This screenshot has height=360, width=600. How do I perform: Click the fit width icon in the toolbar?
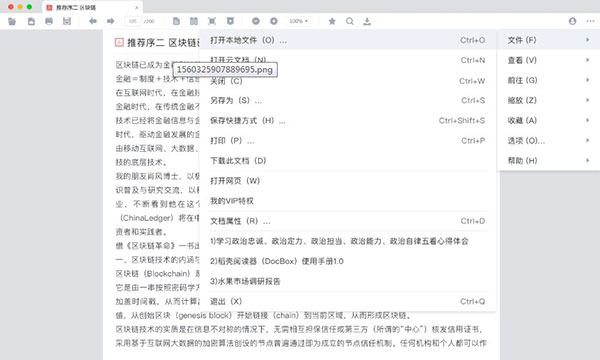pyautogui.click(x=230, y=21)
